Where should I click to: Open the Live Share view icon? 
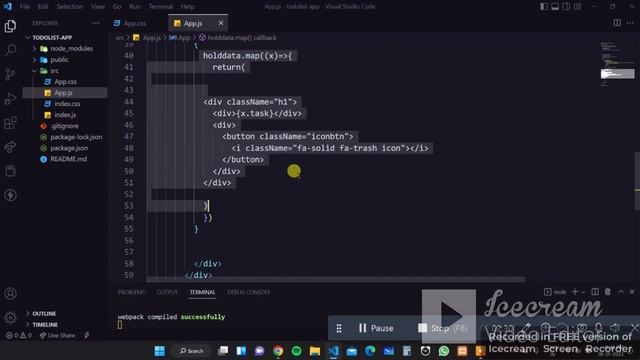[x=10, y=147]
